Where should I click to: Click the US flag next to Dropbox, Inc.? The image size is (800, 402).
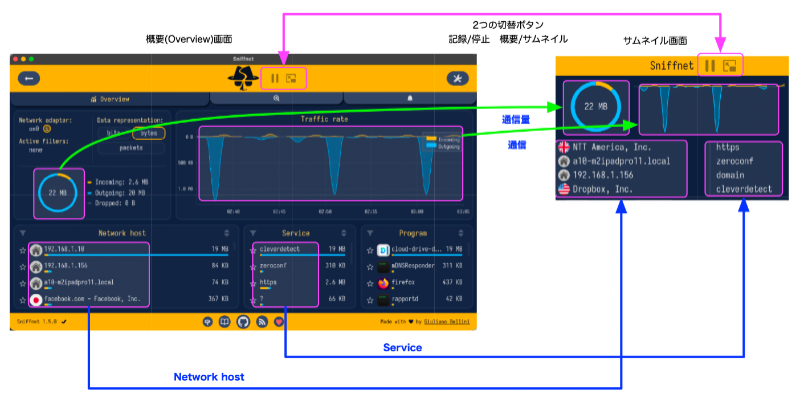(564, 189)
